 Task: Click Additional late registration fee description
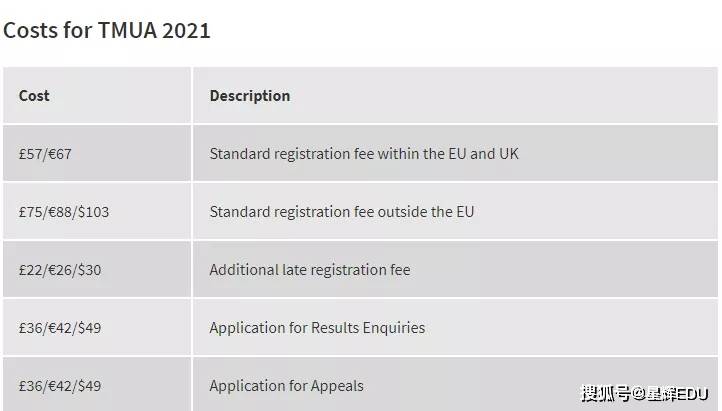310,270
